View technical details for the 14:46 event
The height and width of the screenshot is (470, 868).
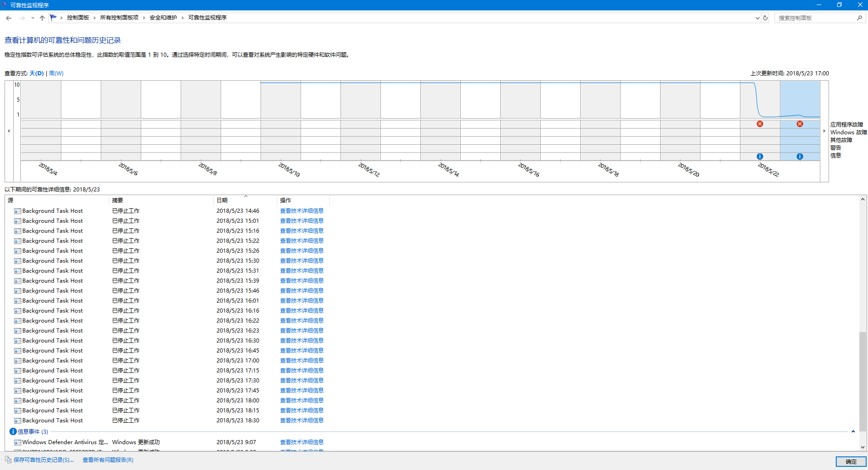(302, 211)
